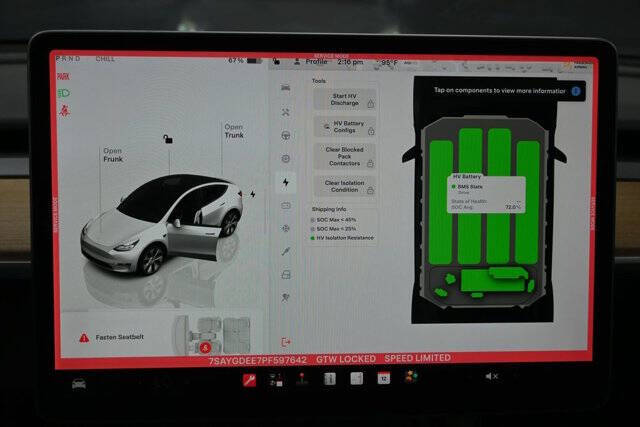The image size is (640, 427).
Task: Open the crossed tools section in service sidebar
Action: click(286, 112)
